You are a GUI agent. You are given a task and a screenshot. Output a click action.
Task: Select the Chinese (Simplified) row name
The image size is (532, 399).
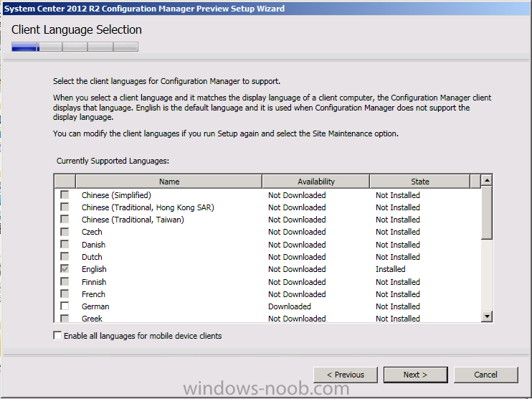tap(116, 195)
